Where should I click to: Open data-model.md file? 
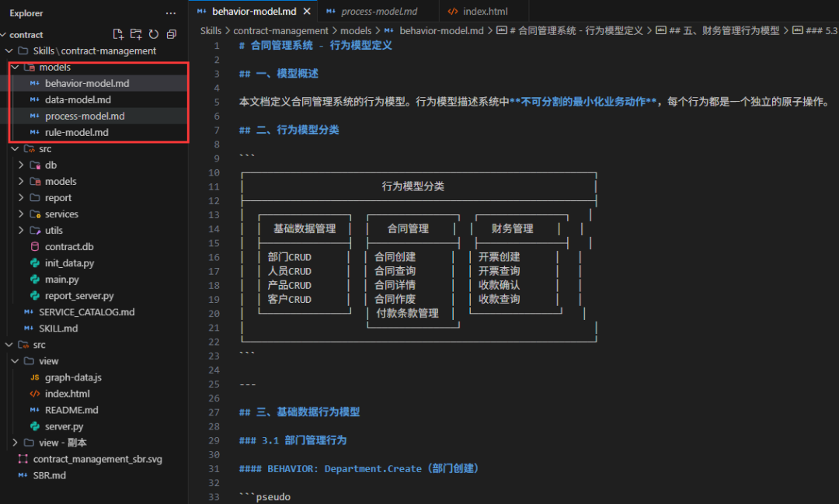[78, 100]
